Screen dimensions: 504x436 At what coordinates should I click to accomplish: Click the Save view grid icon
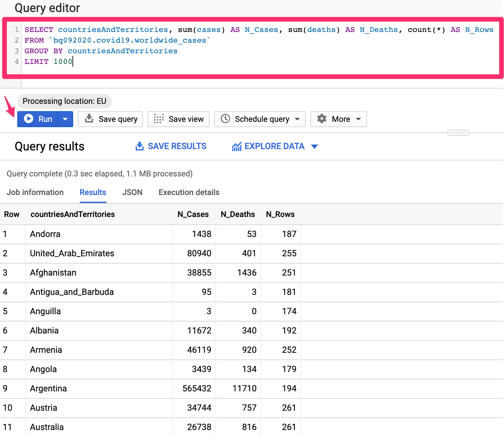(159, 119)
